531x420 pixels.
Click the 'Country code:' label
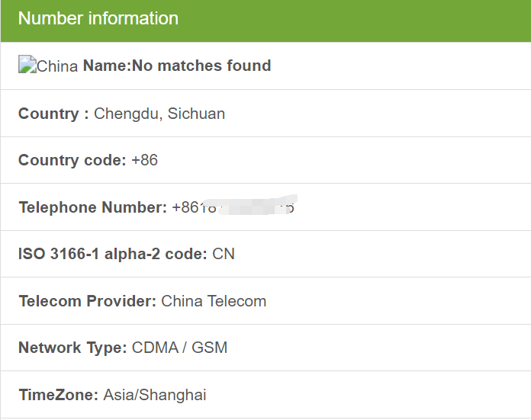[72, 160]
